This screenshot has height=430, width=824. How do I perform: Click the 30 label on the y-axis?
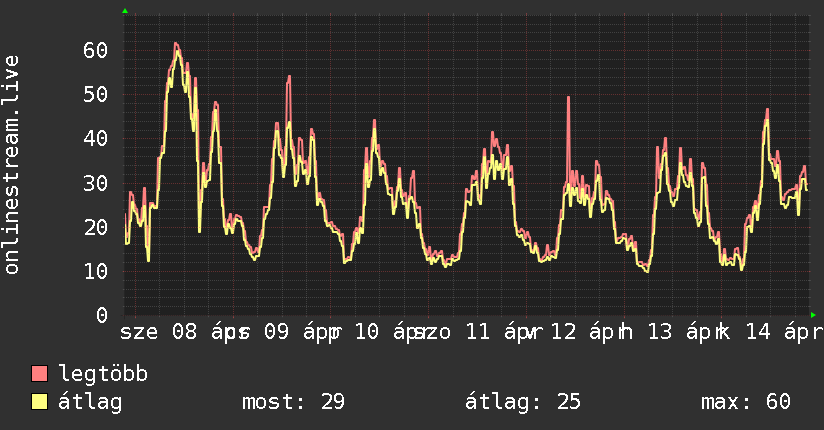click(x=95, y=183)
